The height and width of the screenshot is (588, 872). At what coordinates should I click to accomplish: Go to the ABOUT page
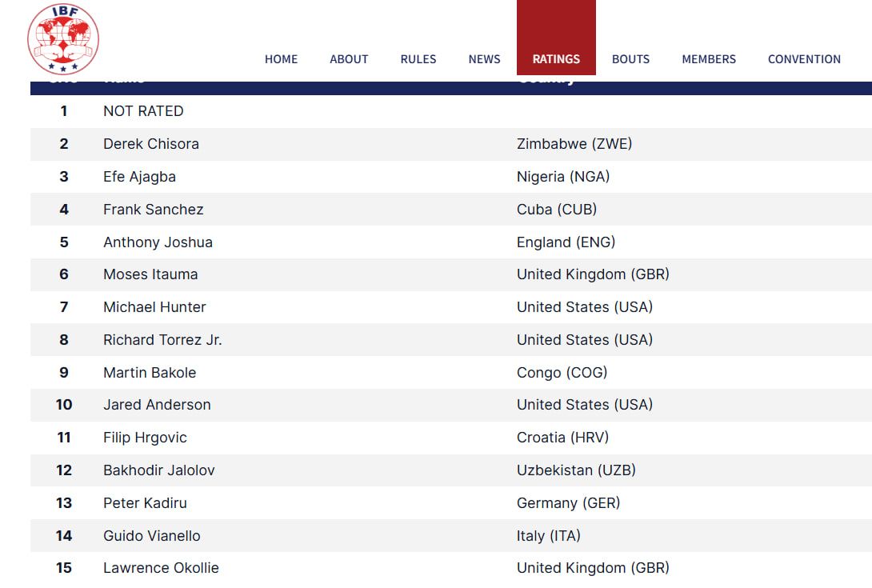[x=349, y=59]
